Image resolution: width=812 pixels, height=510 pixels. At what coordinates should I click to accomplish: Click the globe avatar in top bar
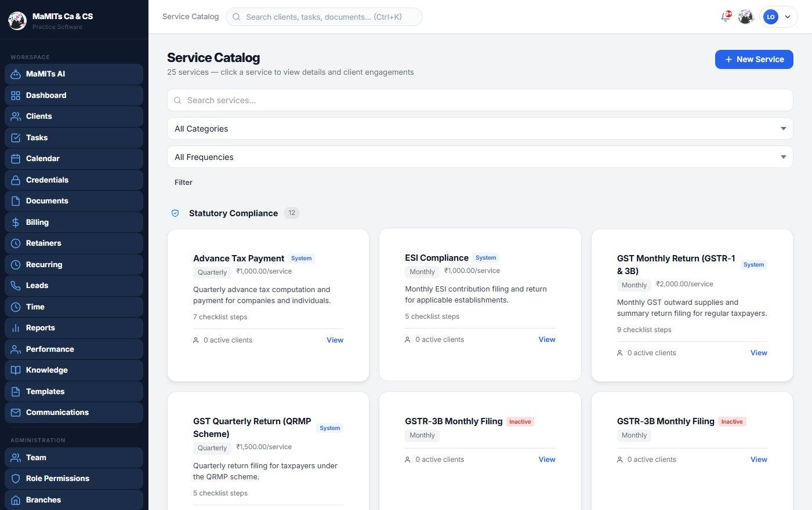[746, 17]
